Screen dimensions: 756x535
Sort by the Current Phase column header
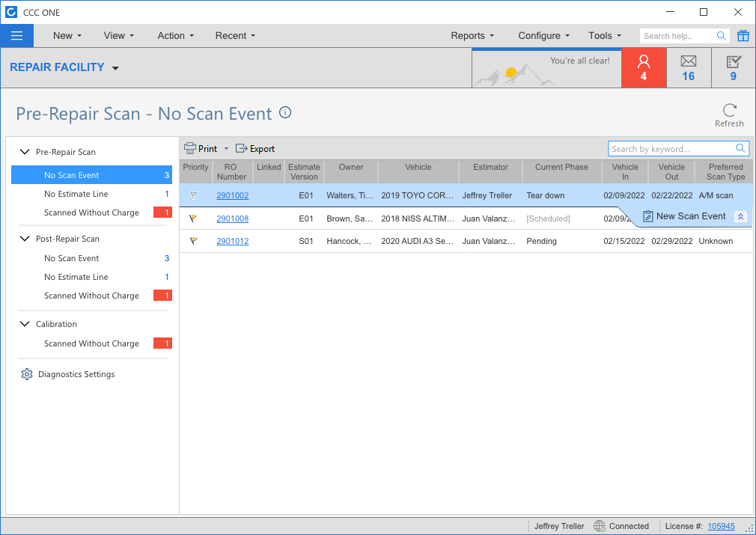tap(561, 171)
